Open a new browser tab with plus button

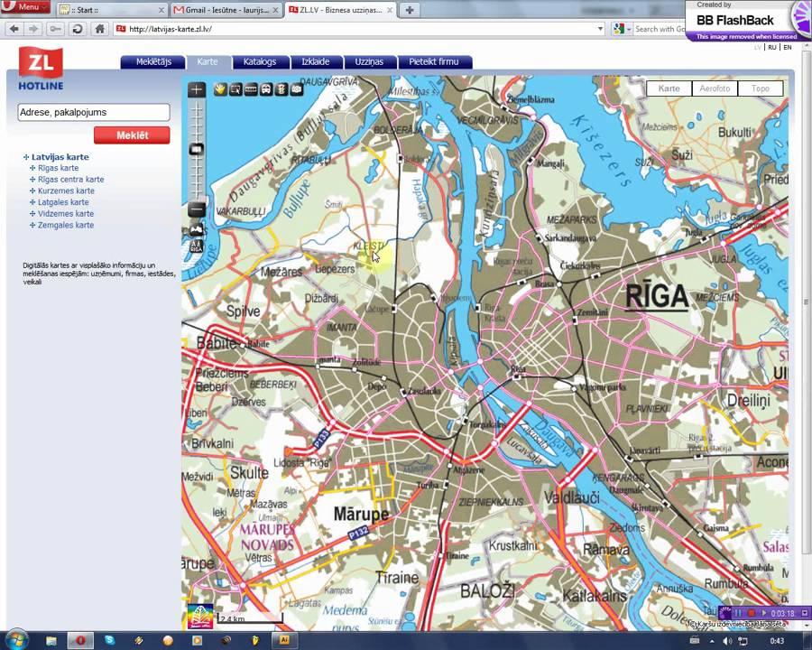(410, 10)
